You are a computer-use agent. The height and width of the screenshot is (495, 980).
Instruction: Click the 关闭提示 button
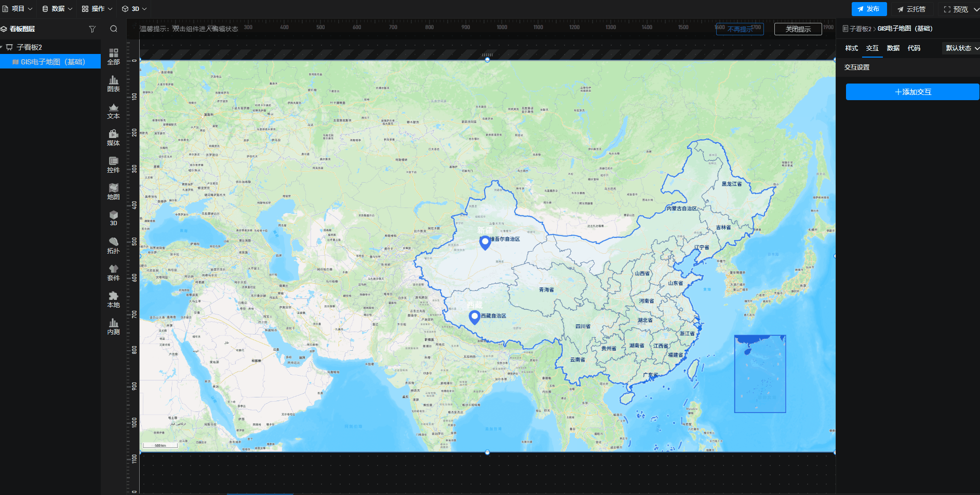click(798, 29)
